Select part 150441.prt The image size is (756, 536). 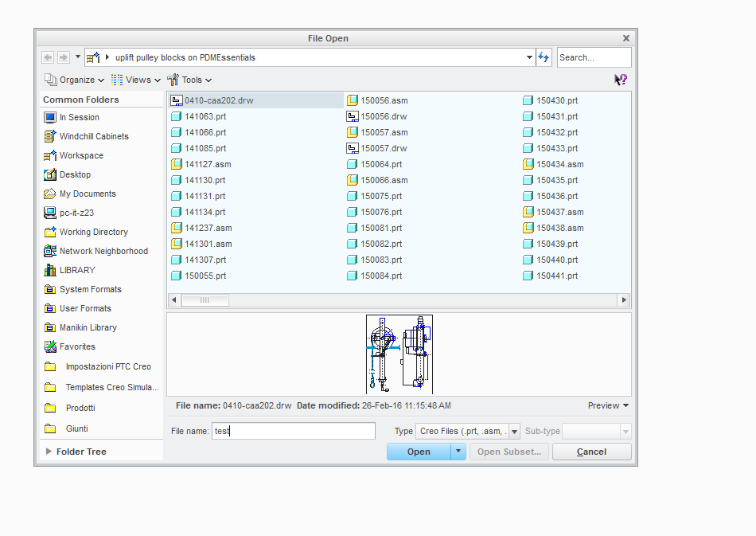click(551, 276)
